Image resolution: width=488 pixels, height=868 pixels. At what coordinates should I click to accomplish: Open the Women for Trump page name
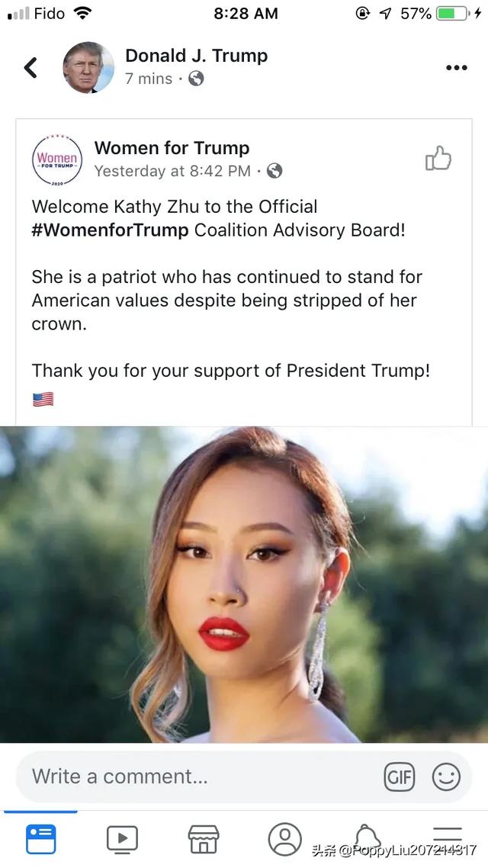pyautogui.click(x=172, y=148)
